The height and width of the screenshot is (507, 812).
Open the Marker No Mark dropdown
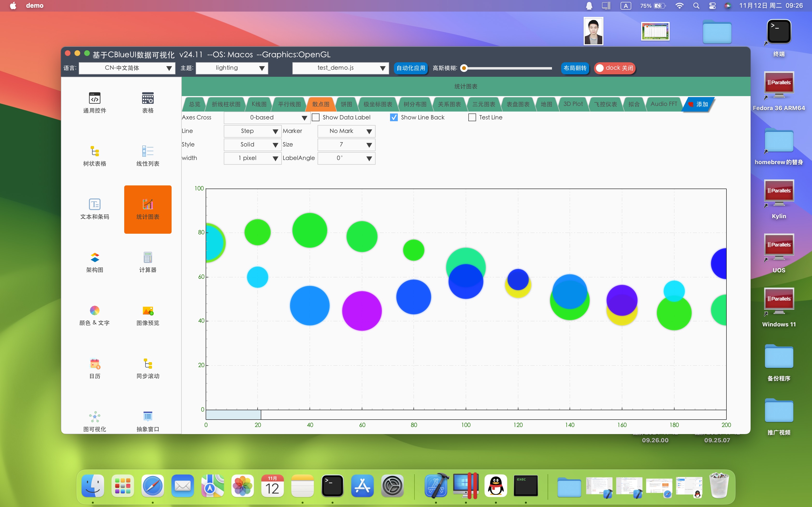346,131
